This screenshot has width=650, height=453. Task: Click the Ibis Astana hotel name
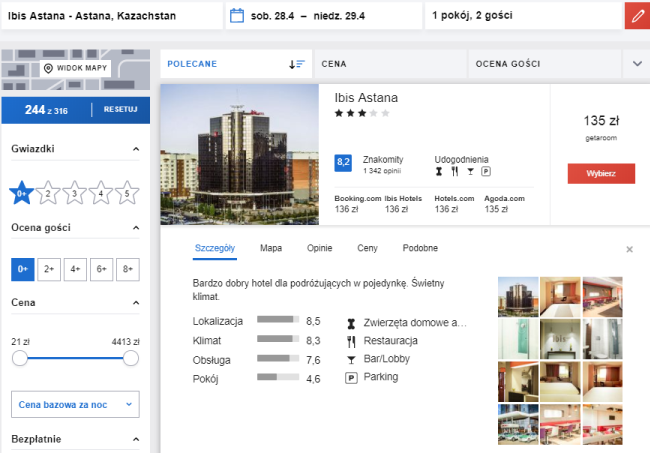coord(366,98)
